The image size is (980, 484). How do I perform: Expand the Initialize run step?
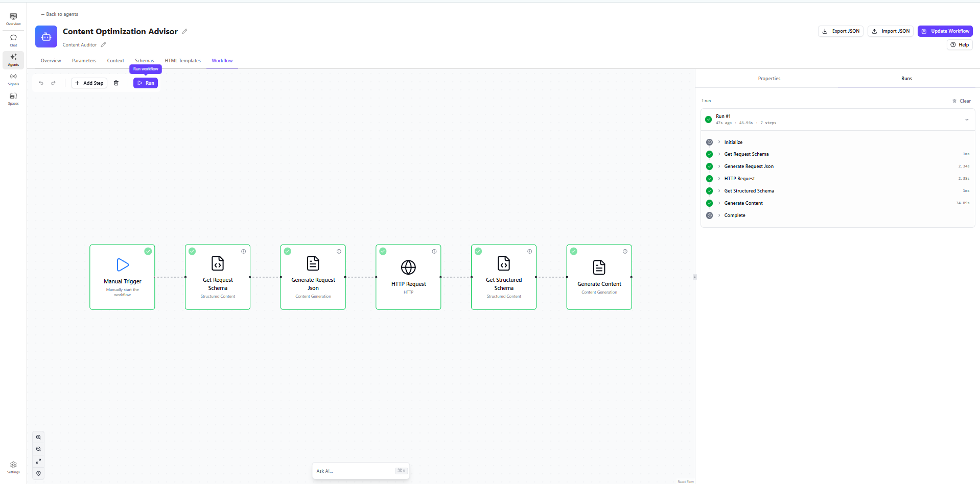pyautogui.click(x=719, y=142)
